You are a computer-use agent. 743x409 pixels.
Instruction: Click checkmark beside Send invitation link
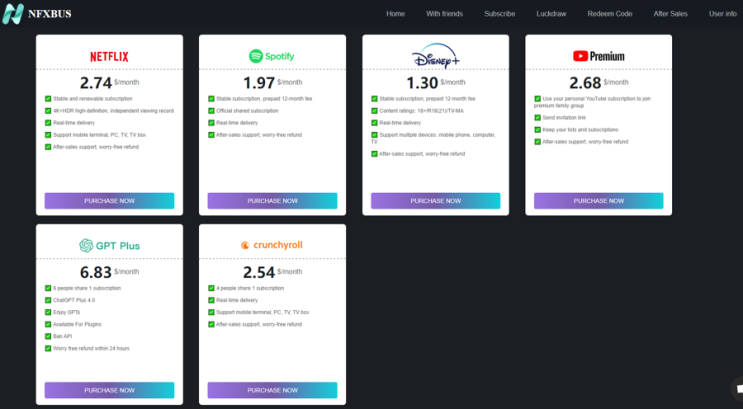pyautogui.click(x=537, y=118)
